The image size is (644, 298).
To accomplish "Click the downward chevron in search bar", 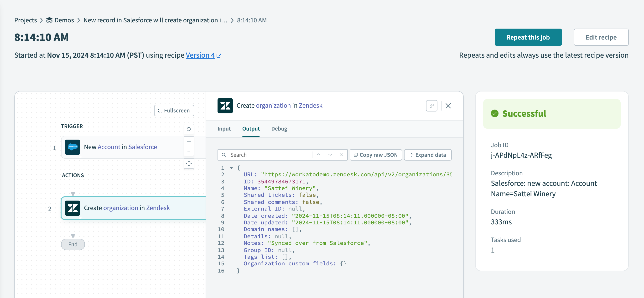I will coord(330,155).
